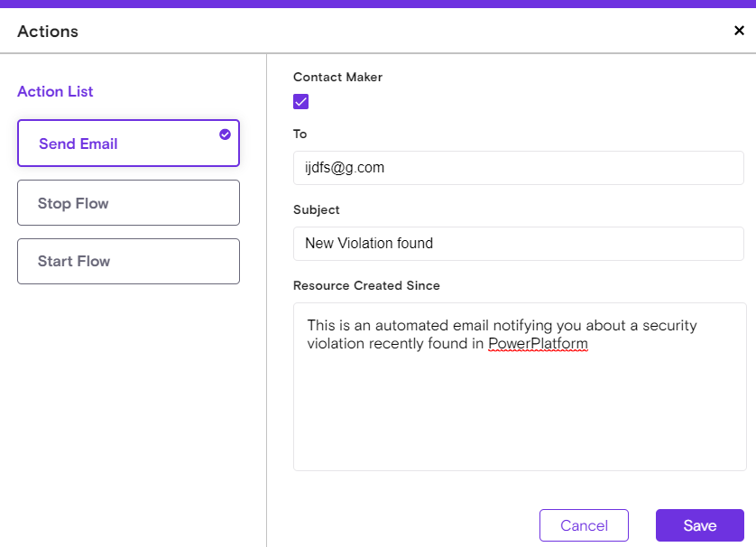This screenshot has height=547, width=756.
Task: Save the email action settings
Action: coord(699,525)
